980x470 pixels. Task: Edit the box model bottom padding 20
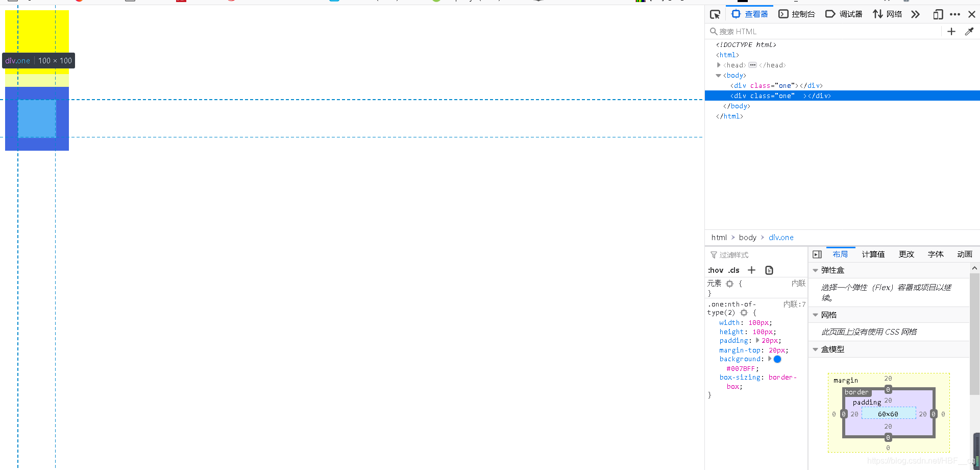pyautogui.click(x=888, y=427)
